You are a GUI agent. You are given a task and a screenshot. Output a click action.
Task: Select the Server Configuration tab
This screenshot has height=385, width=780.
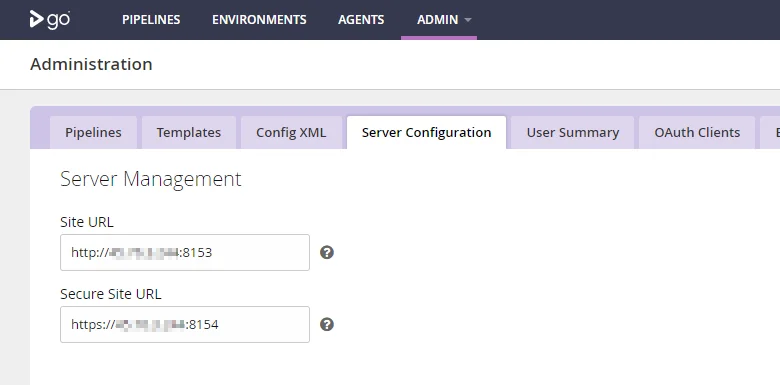427,133
